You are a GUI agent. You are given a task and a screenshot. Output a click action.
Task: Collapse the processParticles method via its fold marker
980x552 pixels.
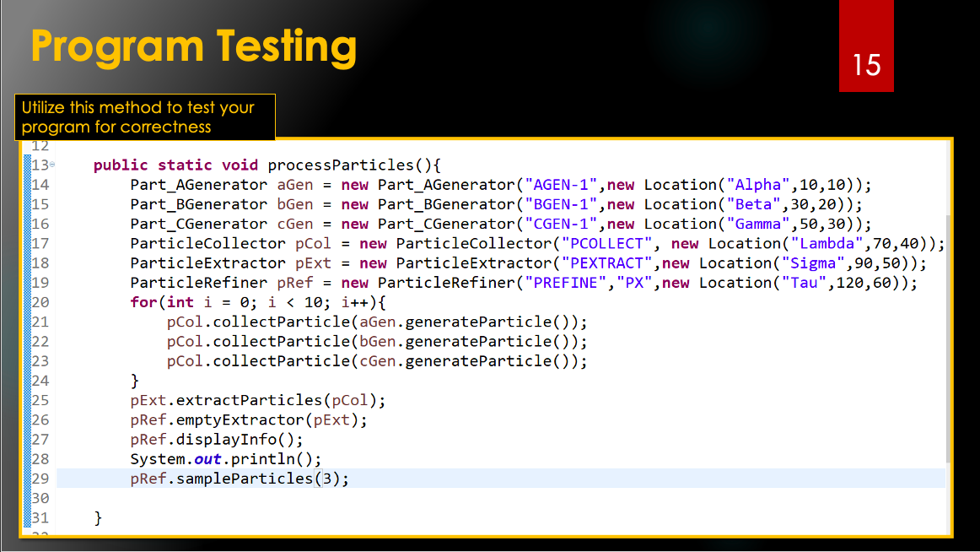pos(52,165)
